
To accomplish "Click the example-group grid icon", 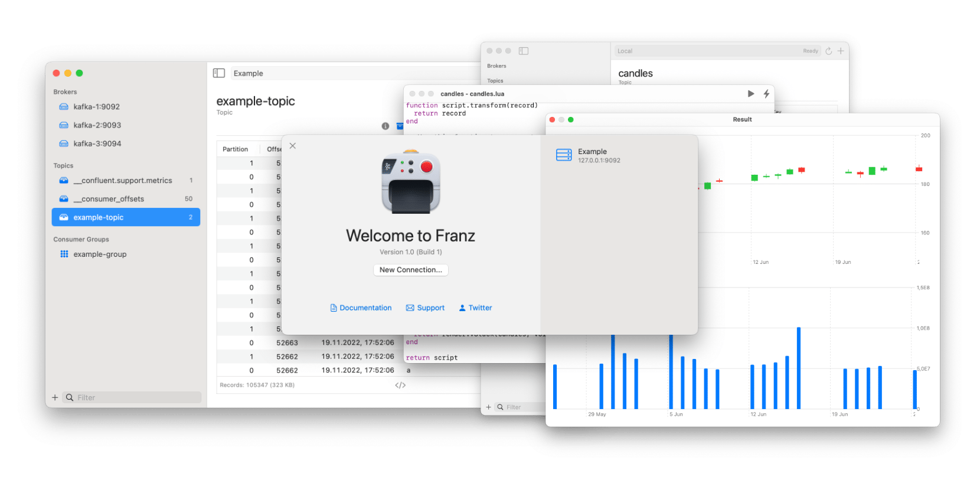I will (64, 254).
